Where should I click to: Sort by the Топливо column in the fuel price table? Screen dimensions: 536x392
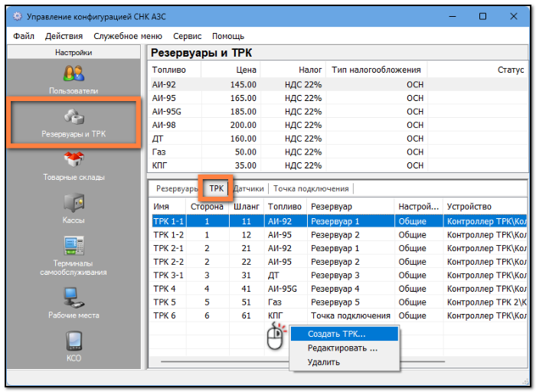click(175, 70)
